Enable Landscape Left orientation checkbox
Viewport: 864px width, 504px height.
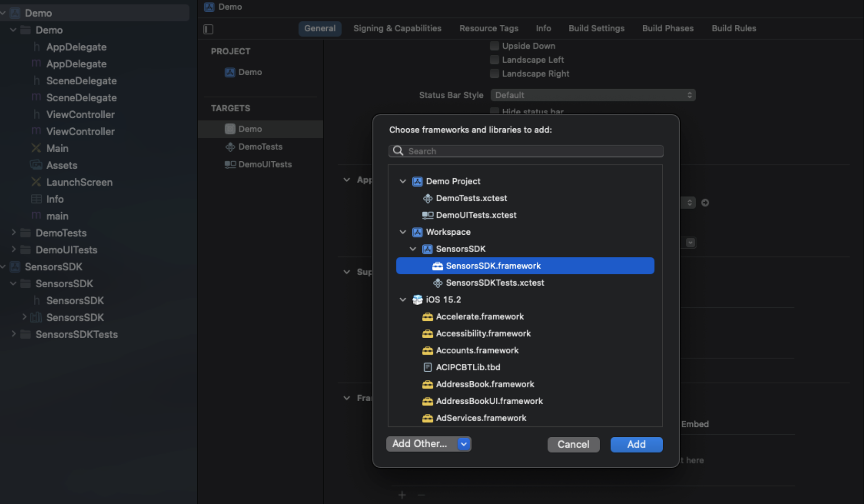pyautogui.click(x=495, y=60)
